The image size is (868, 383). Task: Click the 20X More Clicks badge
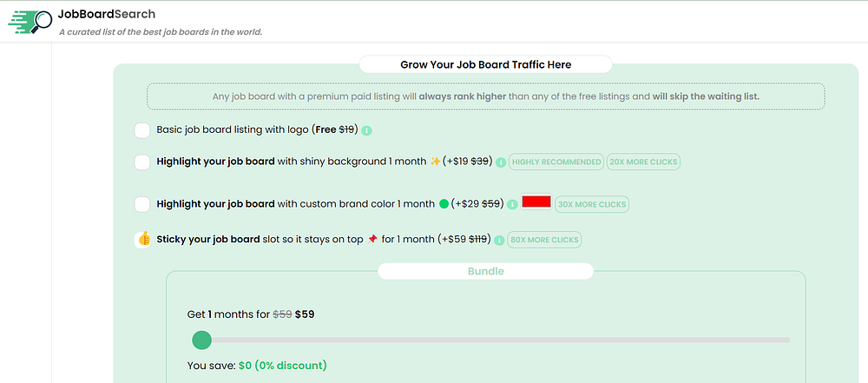(x=643, y=162)
